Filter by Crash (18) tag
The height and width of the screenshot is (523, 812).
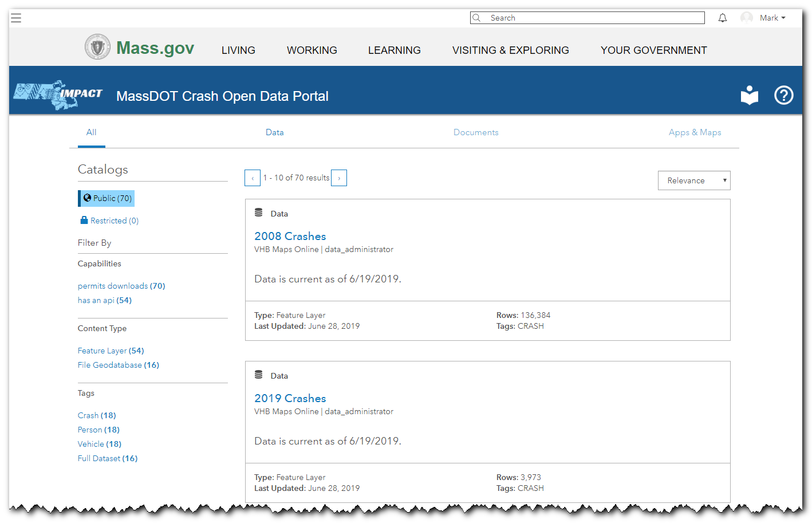click(x=97, y=415)
